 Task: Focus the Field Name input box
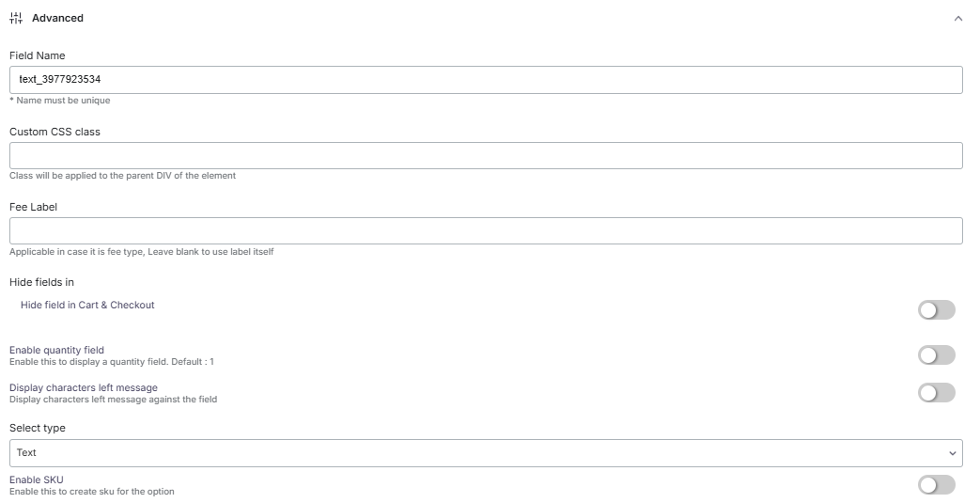(x=486, y=80)
